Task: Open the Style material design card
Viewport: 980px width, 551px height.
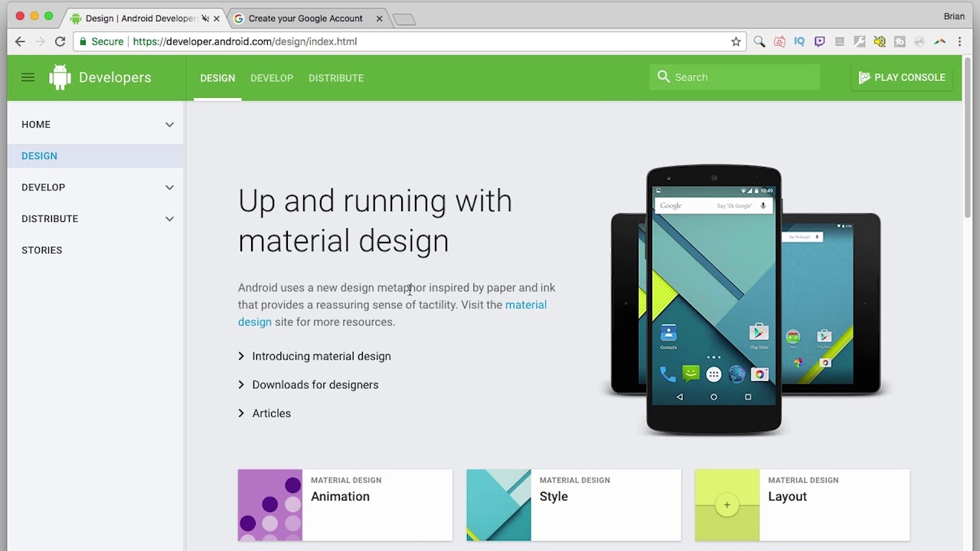Action: tap(573, 505)
